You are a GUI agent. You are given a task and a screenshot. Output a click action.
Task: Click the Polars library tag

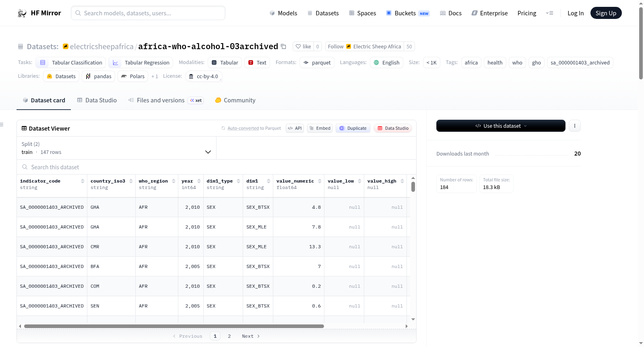pyautogui.click(x=133, y=76)
